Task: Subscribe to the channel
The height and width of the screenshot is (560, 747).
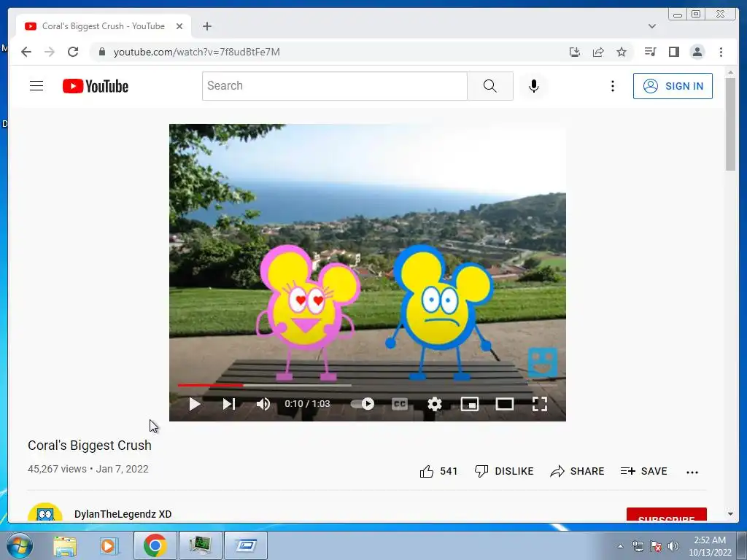Action: tap(667, 515)
